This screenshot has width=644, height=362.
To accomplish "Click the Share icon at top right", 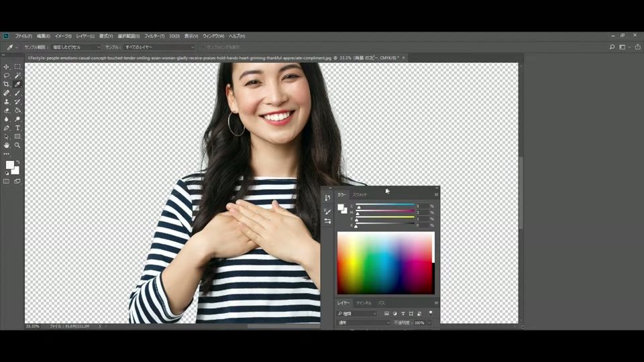I will coord(637,47).
